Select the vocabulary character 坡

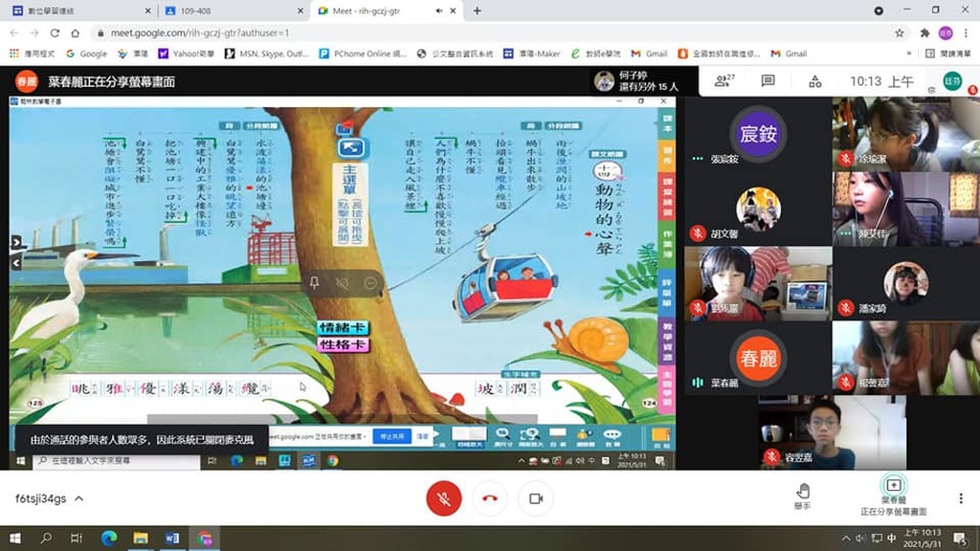point(485,388)
